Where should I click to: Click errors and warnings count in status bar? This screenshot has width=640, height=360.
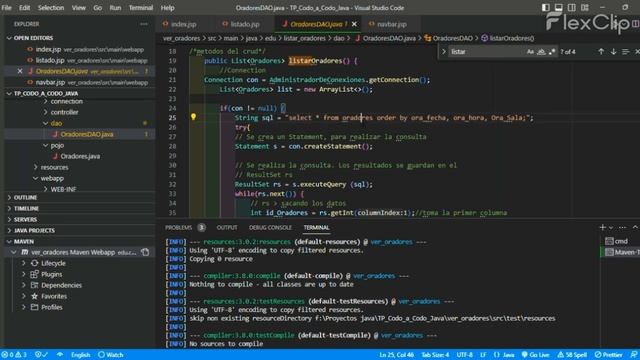tap(15, 355)
